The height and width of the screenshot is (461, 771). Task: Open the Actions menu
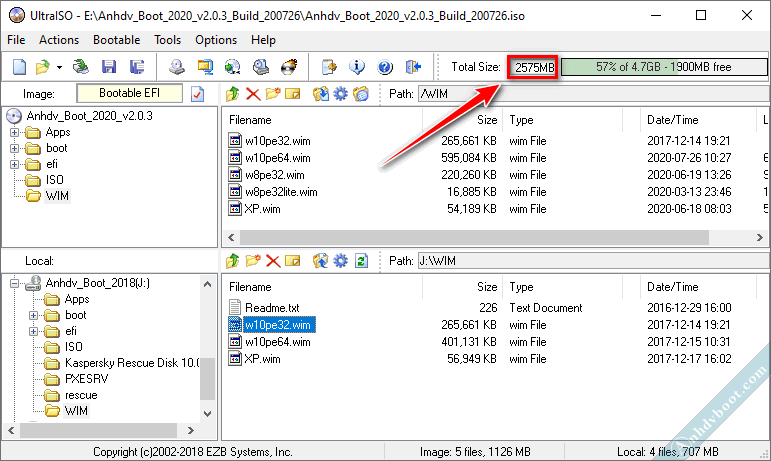point(59,40)
